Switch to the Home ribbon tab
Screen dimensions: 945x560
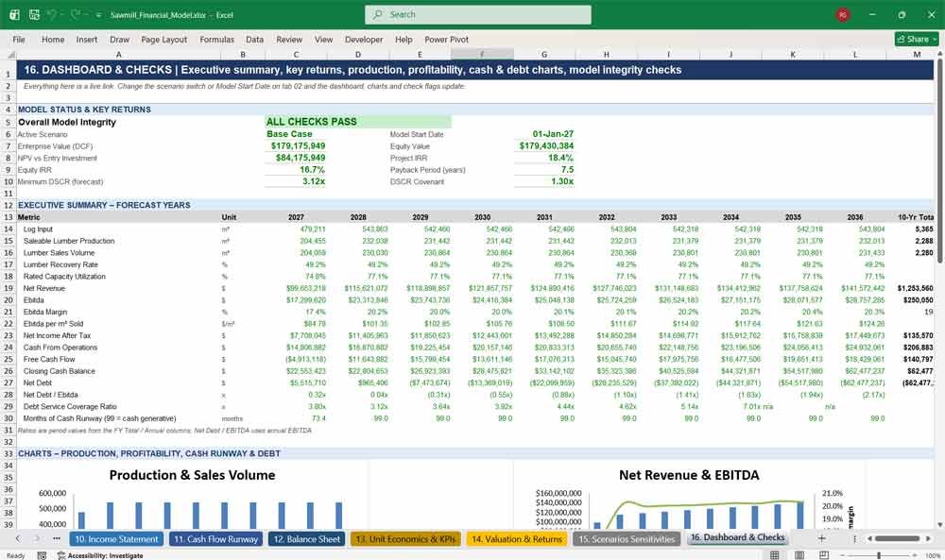53,39
